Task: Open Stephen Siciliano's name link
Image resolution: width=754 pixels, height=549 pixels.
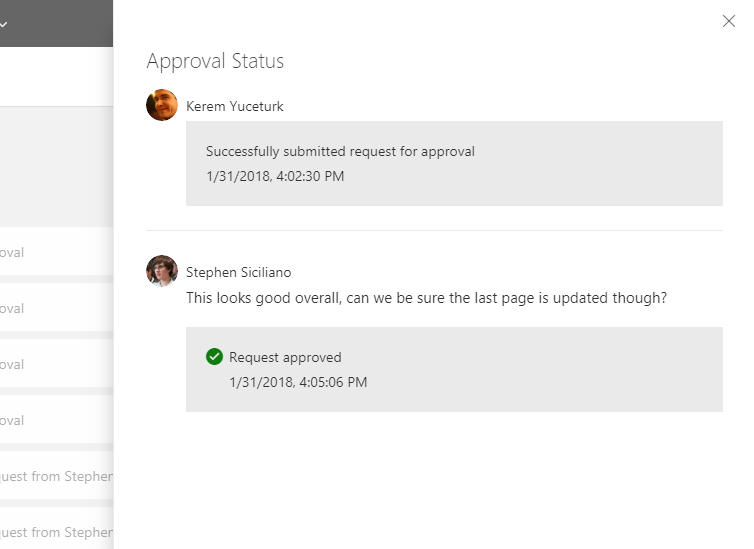Action: 239,272
